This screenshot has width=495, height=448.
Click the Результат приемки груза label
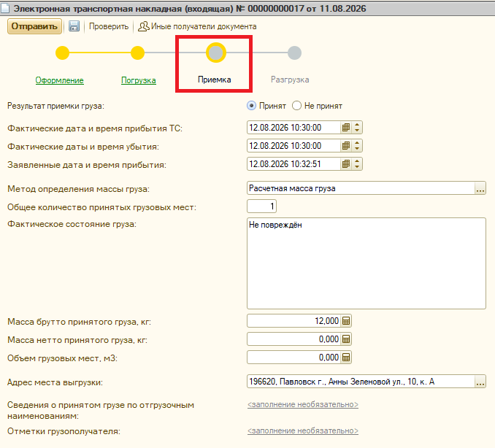click(x=56, y=106)
